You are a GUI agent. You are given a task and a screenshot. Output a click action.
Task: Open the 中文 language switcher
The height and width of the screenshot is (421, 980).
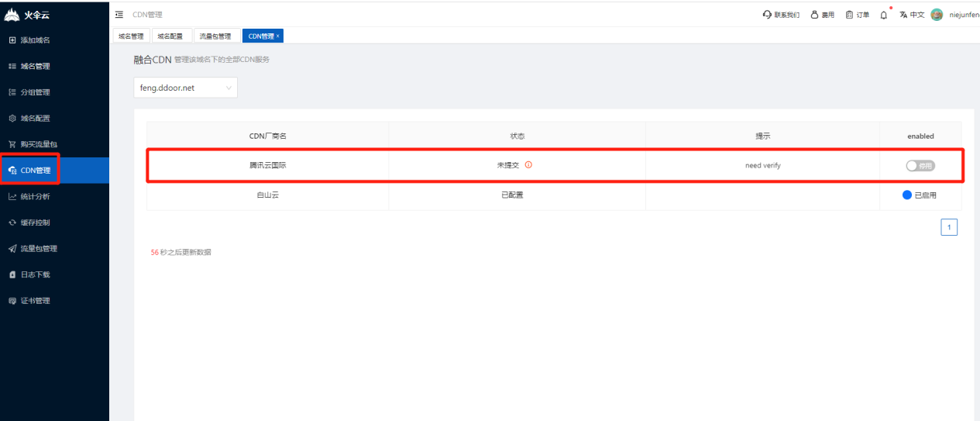[912, 15]
